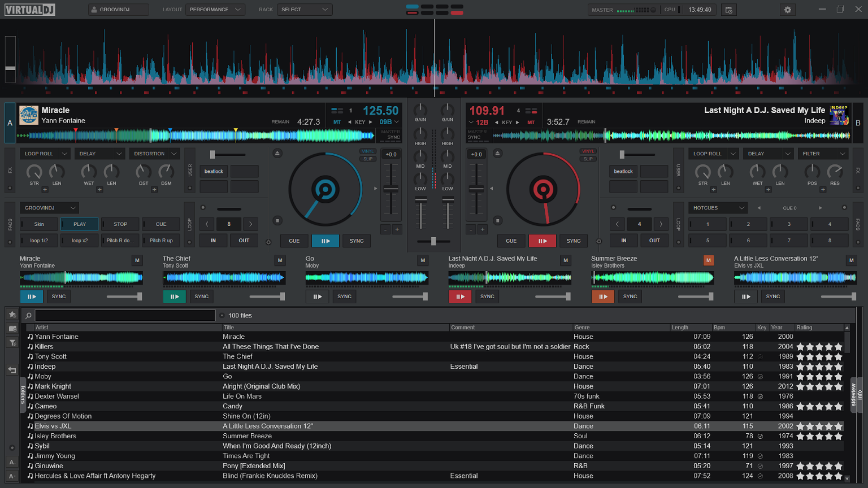Toggle VINYL mode on deck A
The image size is (868, 488).
coord(368,151)
